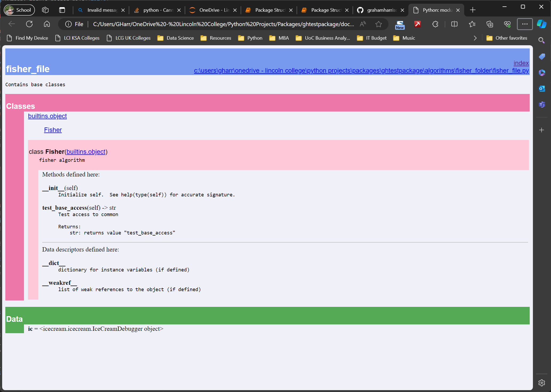551x392 pixels.
Task: Open sidebar search icon
Action: coord(541,40)
